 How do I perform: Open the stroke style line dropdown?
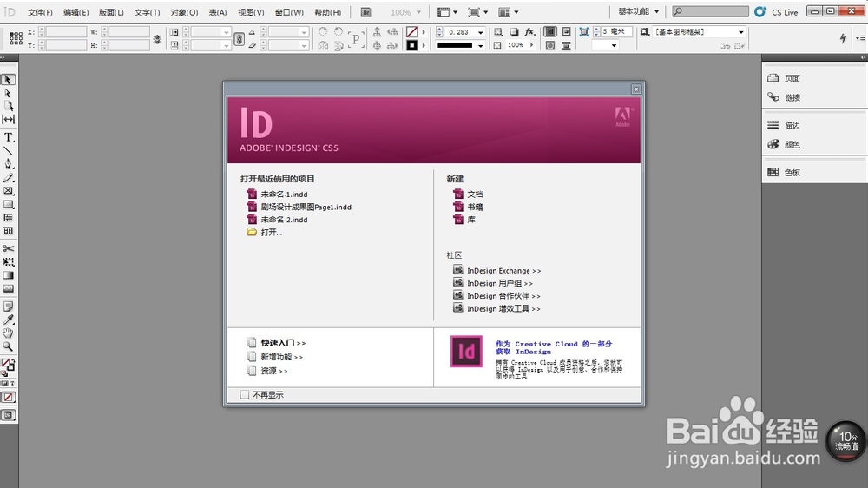pyautogui.click(x=481, y=45)
